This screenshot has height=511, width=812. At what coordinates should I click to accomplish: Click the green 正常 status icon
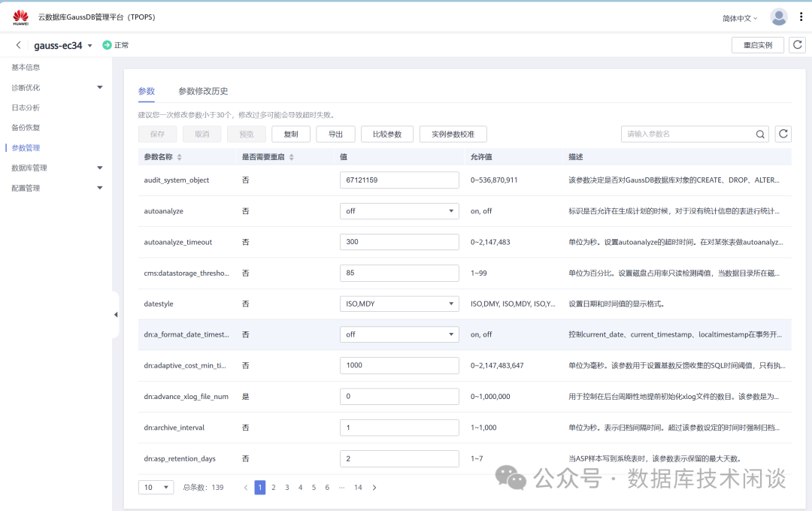(107, 45)
